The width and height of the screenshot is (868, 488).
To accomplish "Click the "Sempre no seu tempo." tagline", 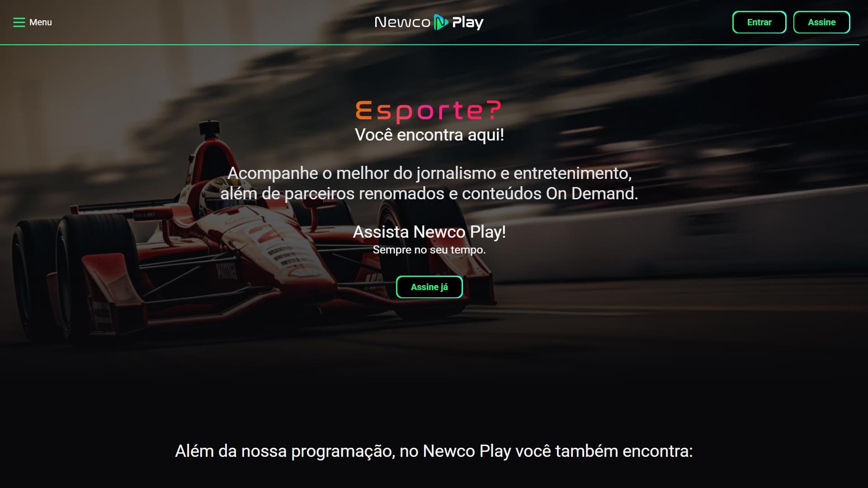I will [x=429, y=250].
